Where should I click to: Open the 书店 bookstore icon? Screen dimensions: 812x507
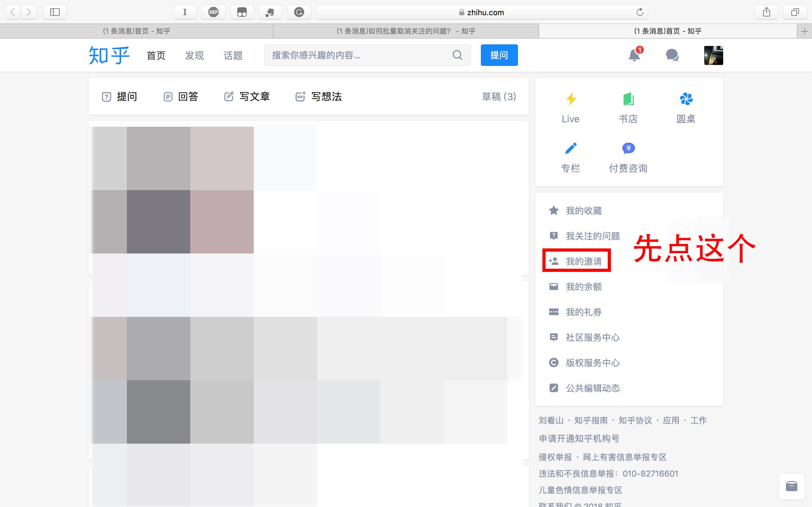[x=628, y=99]
